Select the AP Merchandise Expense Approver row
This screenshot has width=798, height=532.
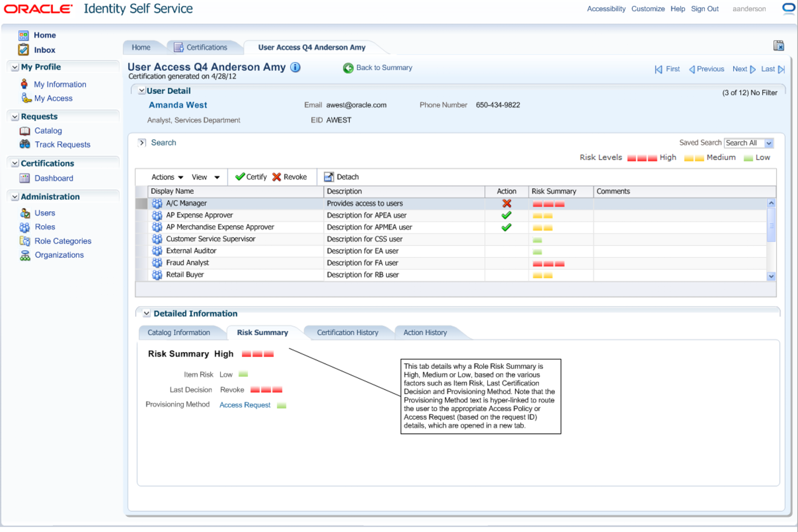pyautogui.click(x=451, y=227)
